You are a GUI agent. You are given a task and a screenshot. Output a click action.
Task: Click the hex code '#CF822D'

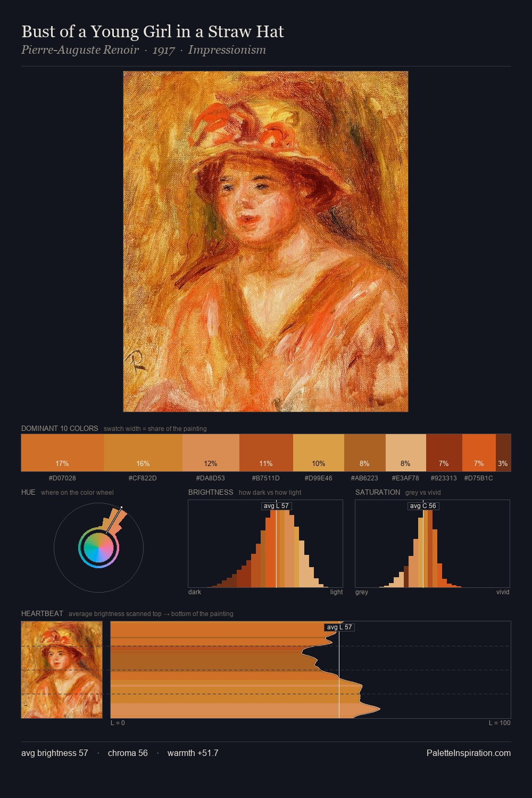pos(143,478)
